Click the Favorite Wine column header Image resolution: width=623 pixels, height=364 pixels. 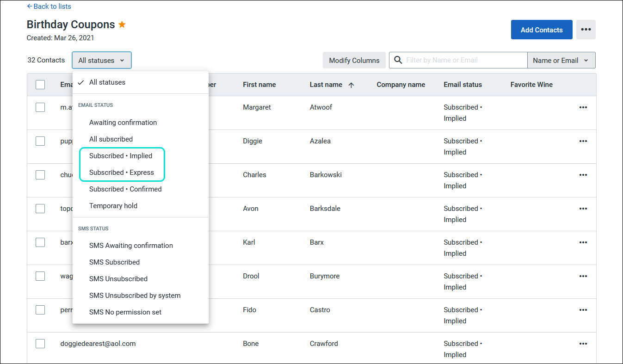[532, 85]
